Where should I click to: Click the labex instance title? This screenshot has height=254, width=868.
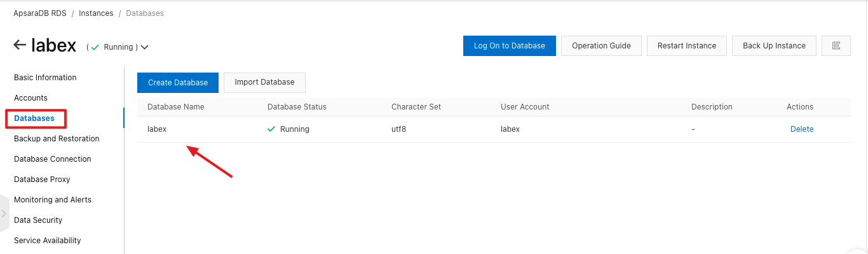pos(54,46)
